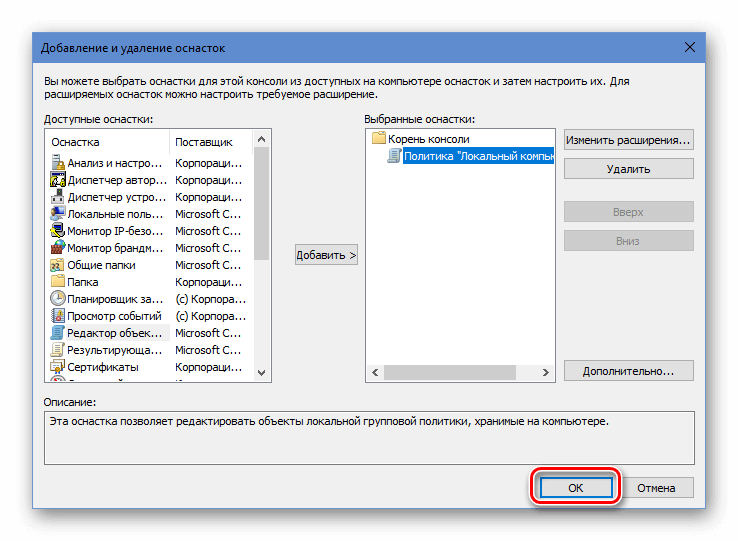Select 'Общие папки' snap-in row
Image resolution: width=738 pixels, height=541 pixels.
(150, 265)
